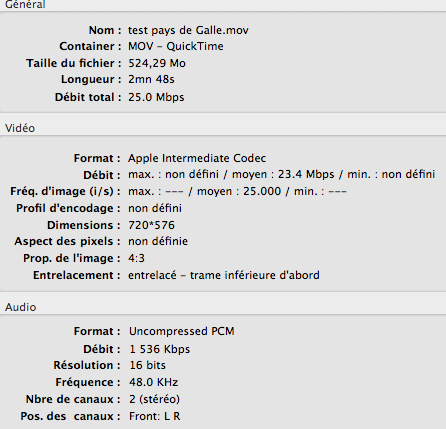Click the audio bitrate '1 536 Kbps'

click(x=160, y=349)
